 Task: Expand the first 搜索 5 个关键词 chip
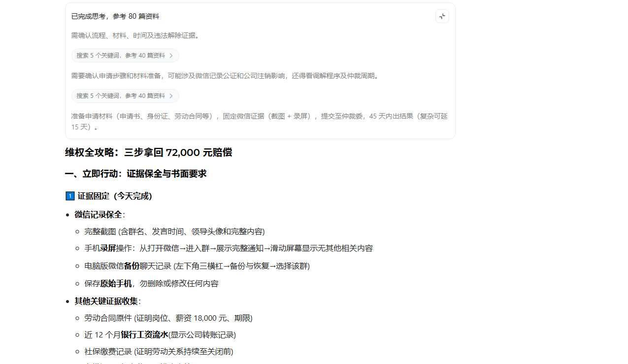pyautogui.click(x=125, y=56)
